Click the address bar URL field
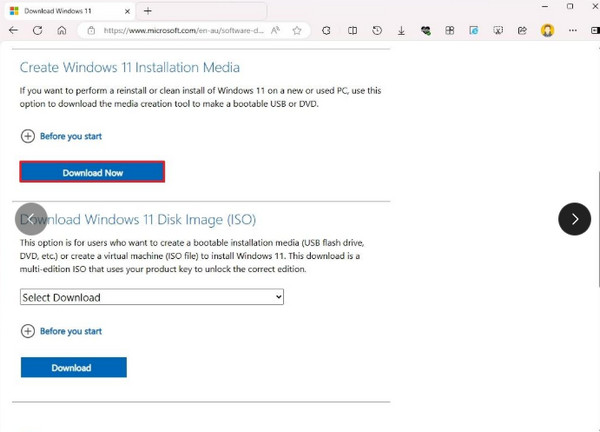This screenshot has height=432, width=600. pos(183,31)
